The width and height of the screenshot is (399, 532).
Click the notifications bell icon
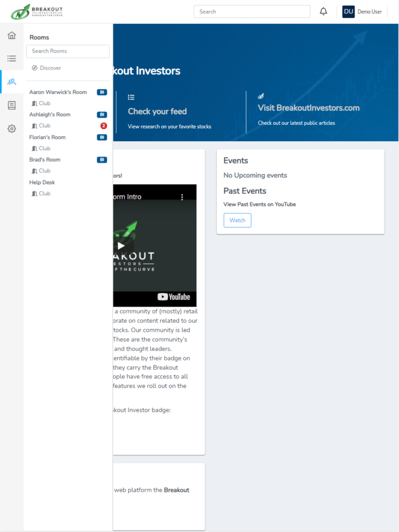click(x=324, y=12)
